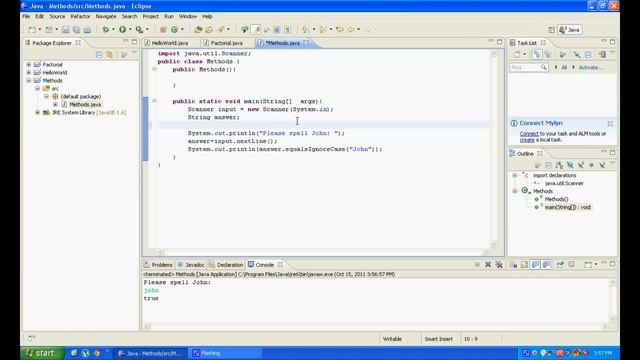Toggle Scroll Lock in the Console toolbar
This screenshot has height=360, width=640.
(524, 264)
